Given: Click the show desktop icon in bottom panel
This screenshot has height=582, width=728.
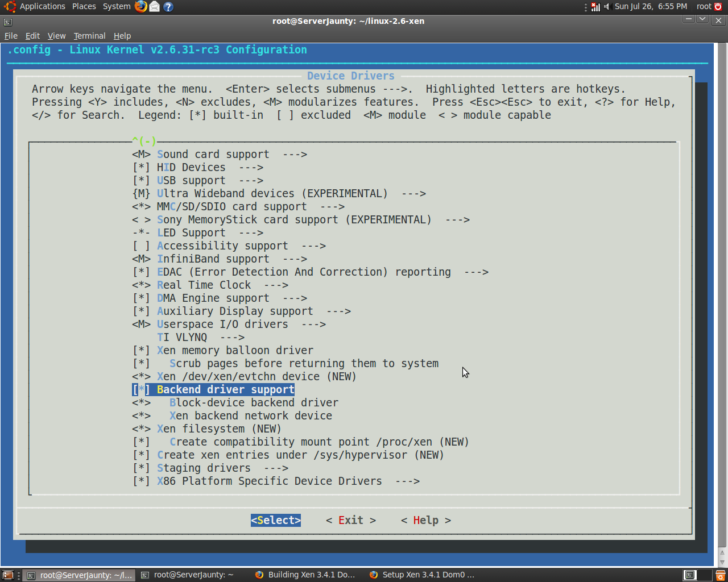Looking at the screenshot, I should pos(8,575).
